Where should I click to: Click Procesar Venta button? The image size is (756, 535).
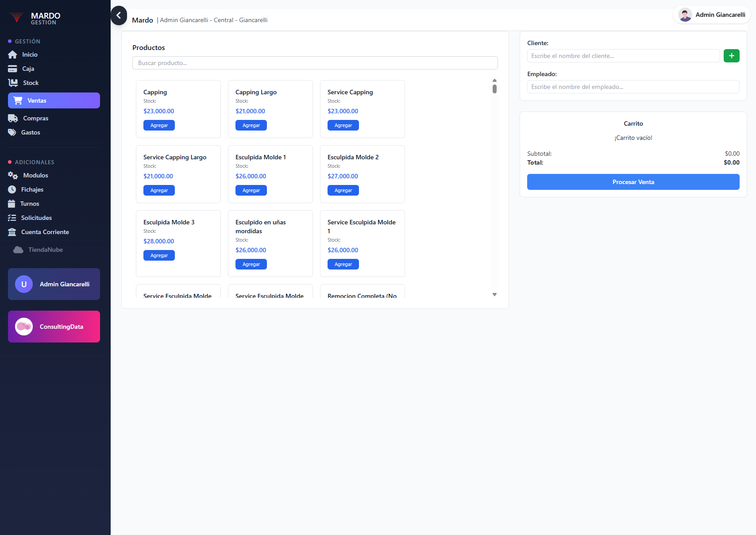pyautogui.click(x=633, y=182)
